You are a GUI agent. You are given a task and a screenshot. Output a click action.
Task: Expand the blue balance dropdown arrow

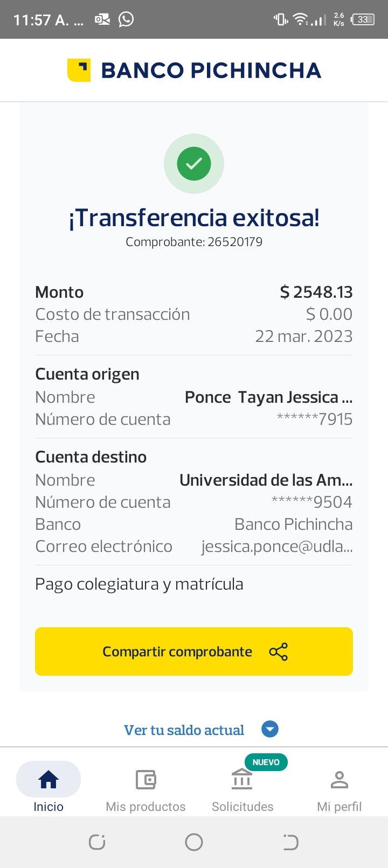(270, 729)
